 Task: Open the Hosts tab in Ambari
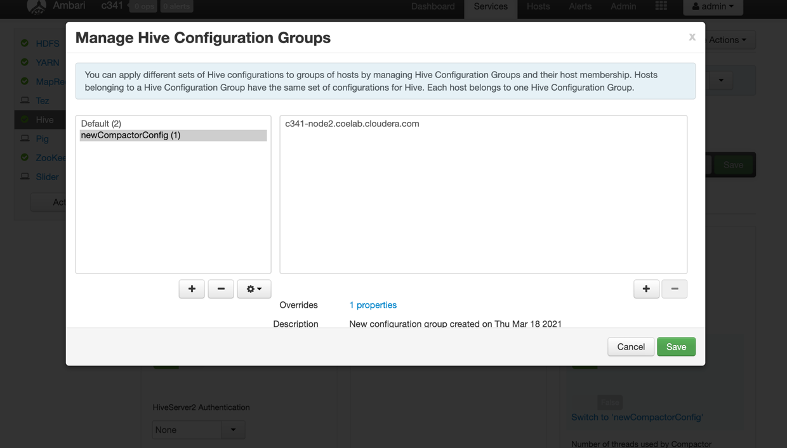(538, 7)
